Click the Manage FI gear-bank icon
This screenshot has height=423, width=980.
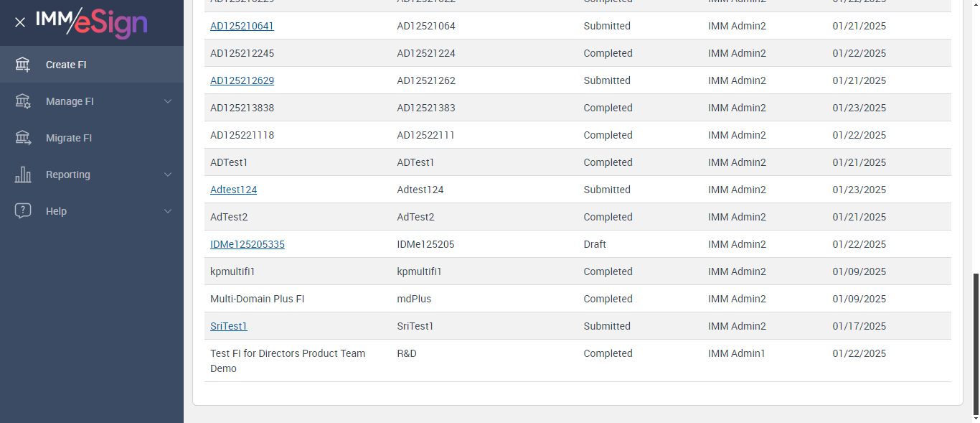(23, 101)
